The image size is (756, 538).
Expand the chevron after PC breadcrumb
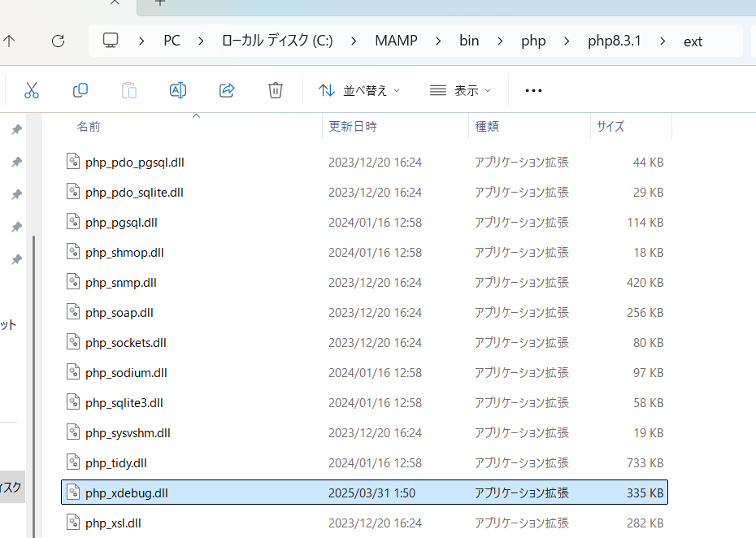pos(201,41)
